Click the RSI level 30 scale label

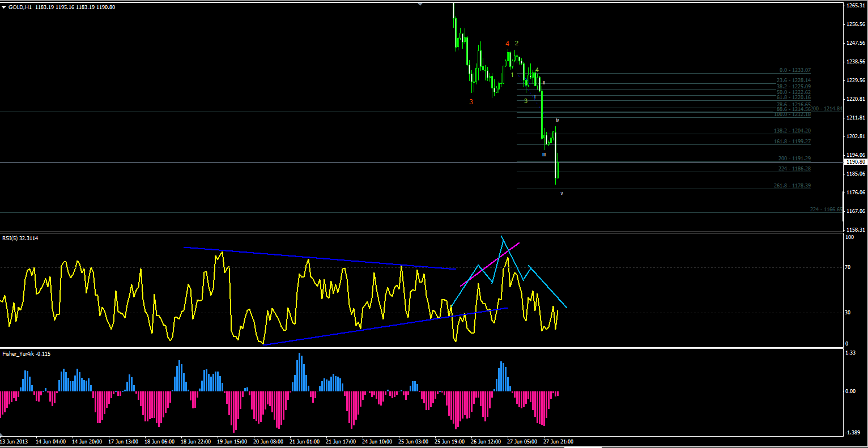click(849, 313)
